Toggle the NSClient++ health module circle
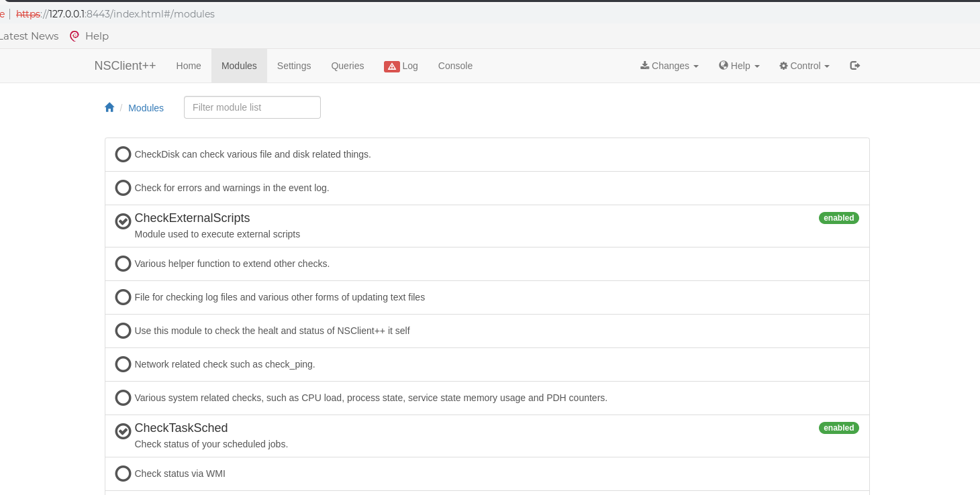This screenshot has height=495, width=980. click(123, 331)
